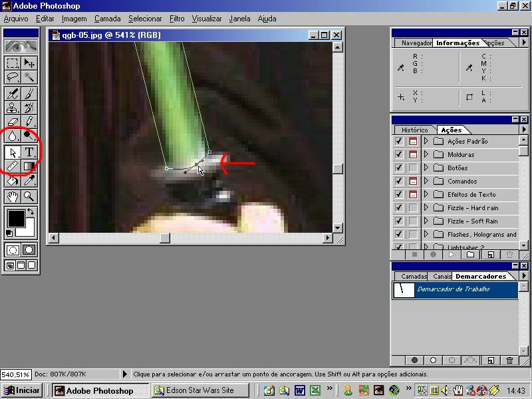Viewport: 532px width, 399px height.
Task: Uncheck the Botões action set
Action: (x=399, y=168)
